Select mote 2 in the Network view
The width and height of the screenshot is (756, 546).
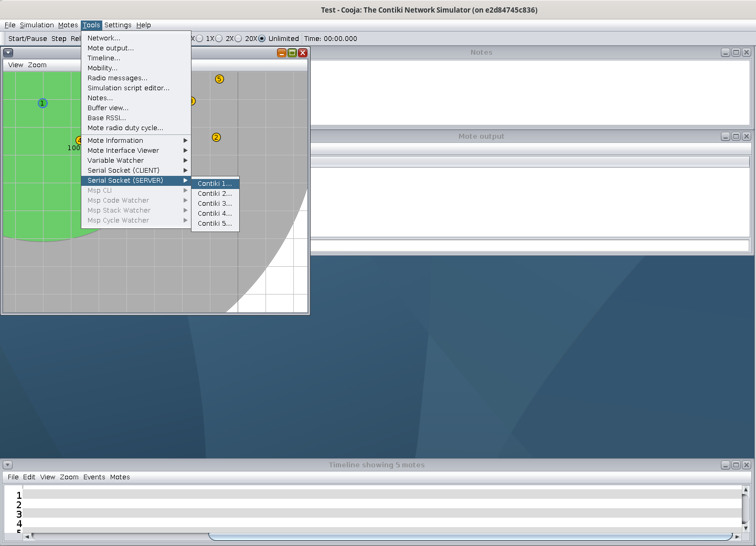[216, 138]
